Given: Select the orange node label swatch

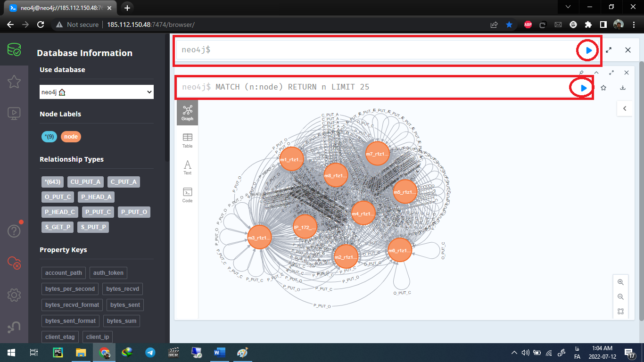Looking at the screenshot, I should coord(71,137).
